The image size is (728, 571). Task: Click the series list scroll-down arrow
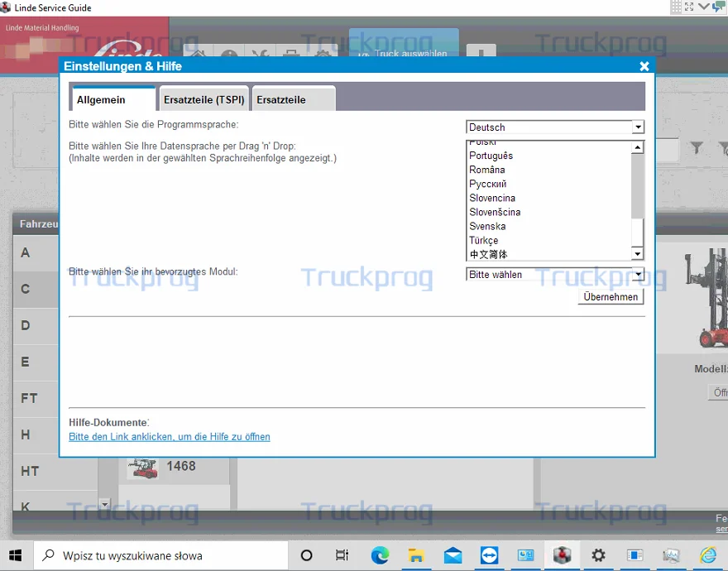pyautogui.click(x=105, y=504)
